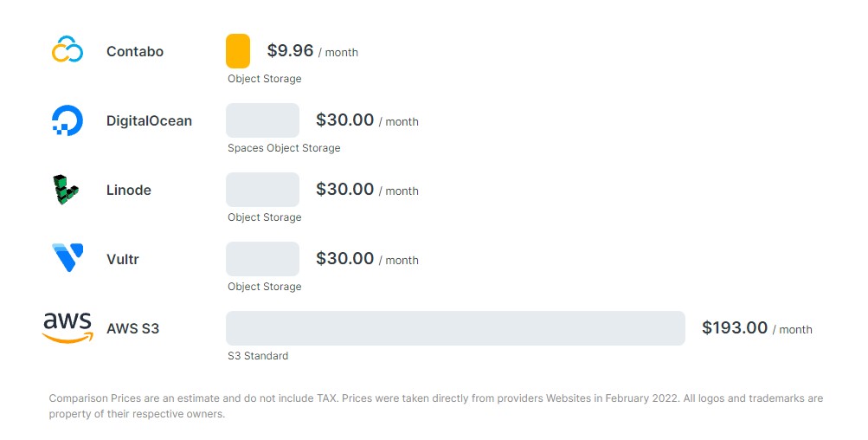Click the Contabo cloud logo
Screen dimensions: 868x440
point(68,49)
